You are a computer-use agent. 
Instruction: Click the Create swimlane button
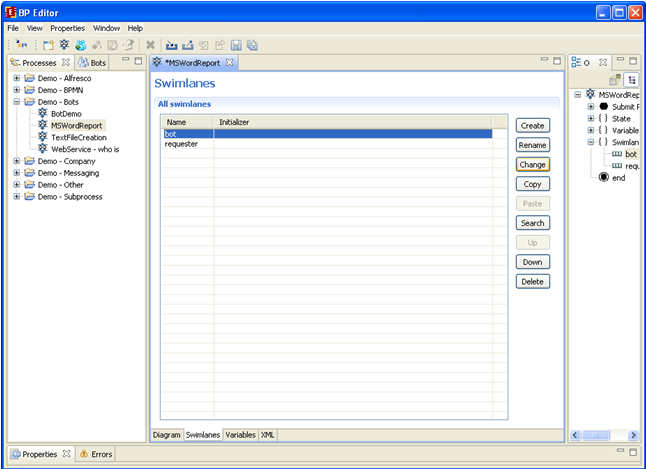[533, 126]
